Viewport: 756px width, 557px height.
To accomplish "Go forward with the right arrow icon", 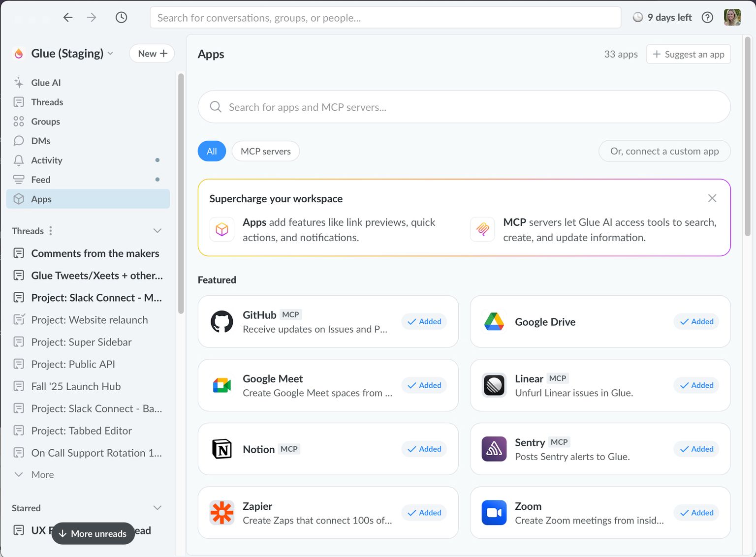I will point(92,18).
